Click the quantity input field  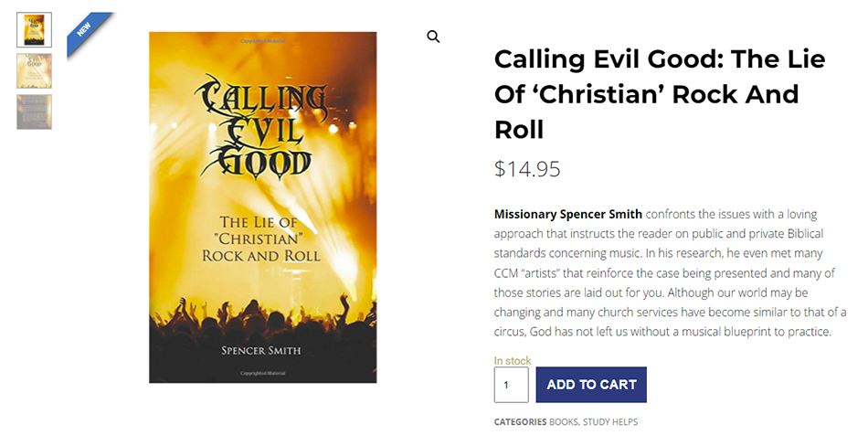pyautogui.click(x=511, y=385)
